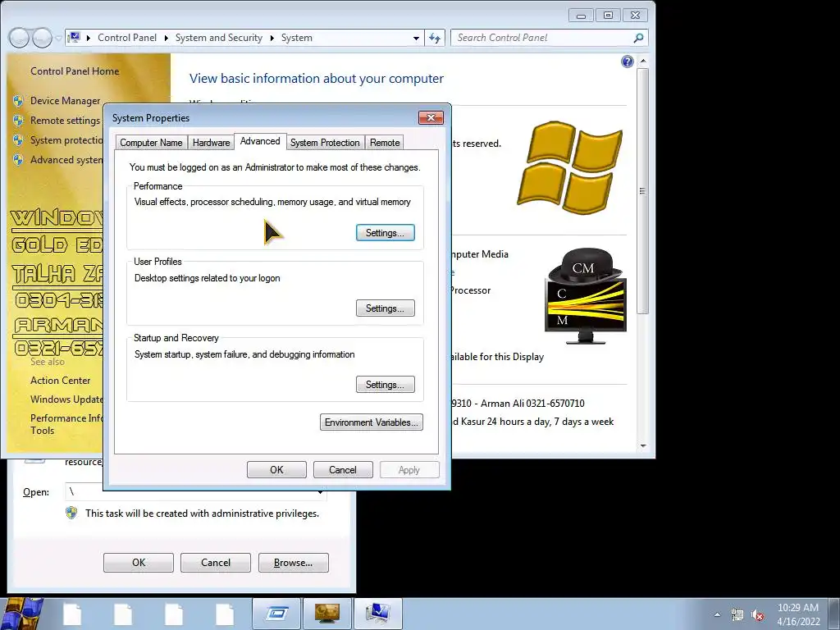Open Control Panel help icon

628,62
